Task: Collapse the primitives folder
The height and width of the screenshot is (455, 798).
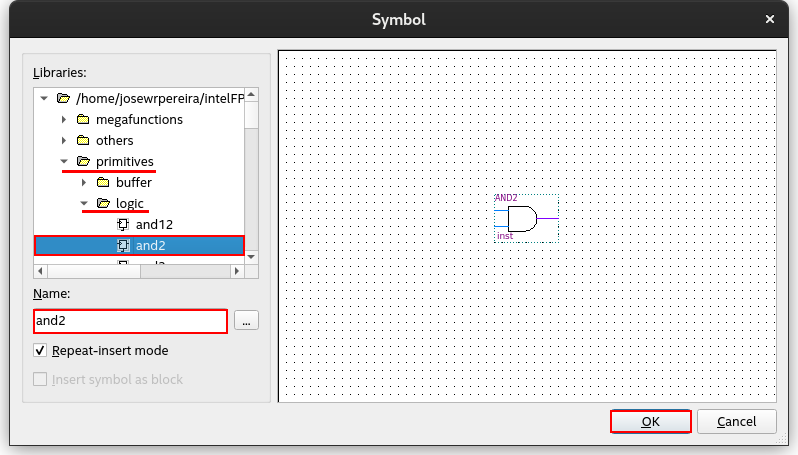Action: (x=64, y=161)
